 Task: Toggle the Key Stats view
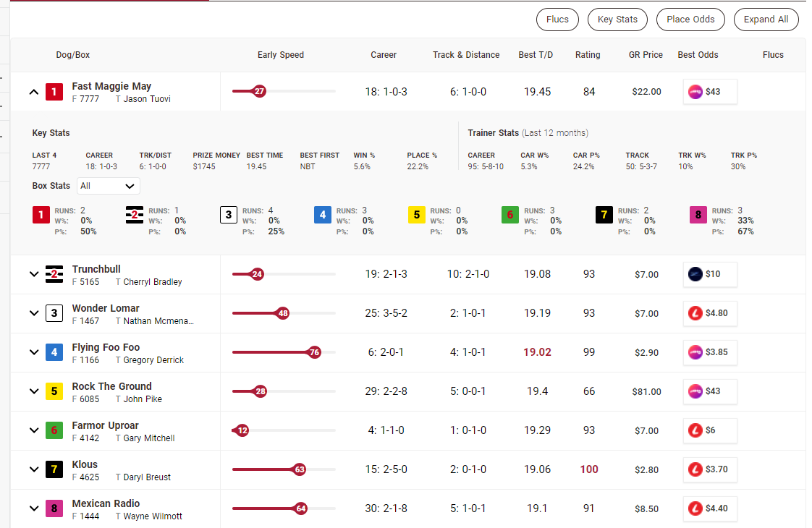tap(617, 20)
